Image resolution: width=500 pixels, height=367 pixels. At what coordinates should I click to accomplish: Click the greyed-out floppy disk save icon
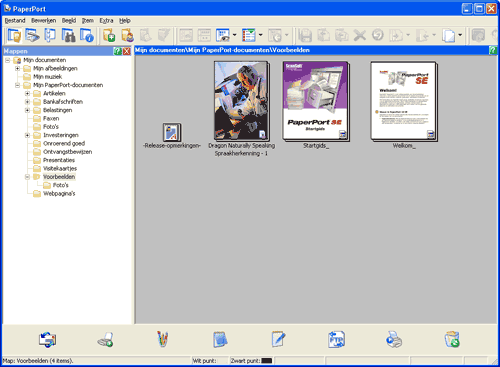click(x=305, y=35)
